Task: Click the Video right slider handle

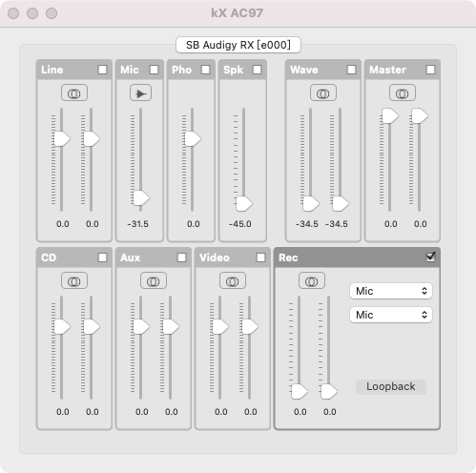Action: pos(250,327)
